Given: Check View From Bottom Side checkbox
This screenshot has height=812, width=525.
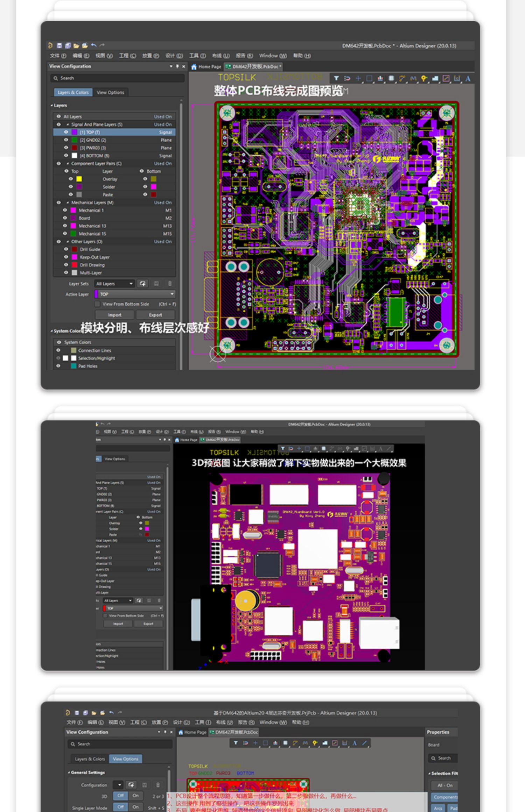Looking at the screenshot, I should click(98, 304).
